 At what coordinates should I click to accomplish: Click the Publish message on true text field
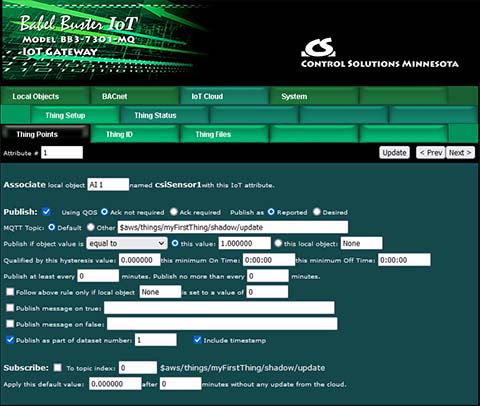coord(219,308)
